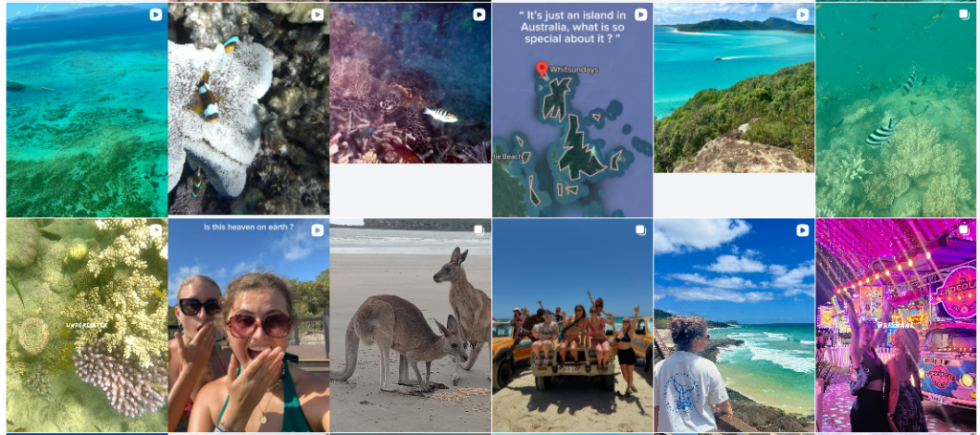Click reel icon on Whitehaven beach lookout post
Image resolution: width=980 pixels, height=435 pixels.
[x=802, y=14]
